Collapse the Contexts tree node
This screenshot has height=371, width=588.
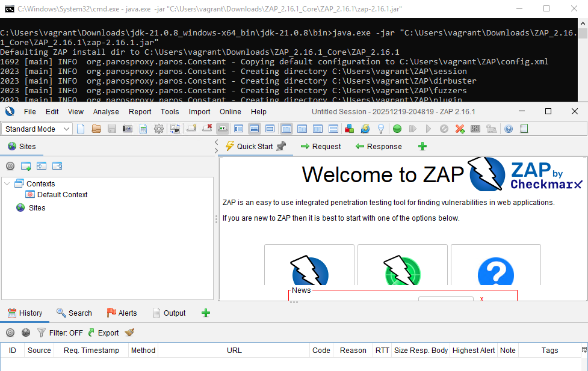(x=6, y=183)
